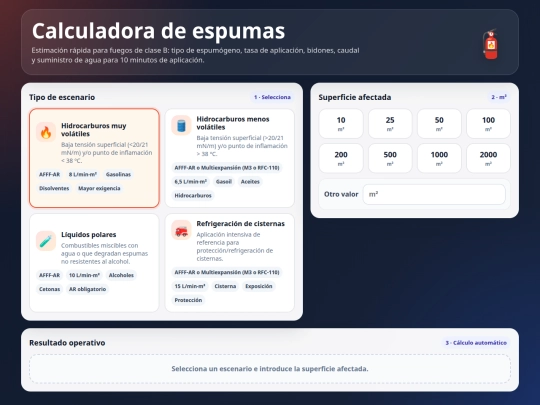This screenshot has height=405, width=540.
Task: Click the '15 L/min·m²' rate chip
Action: 190,286
